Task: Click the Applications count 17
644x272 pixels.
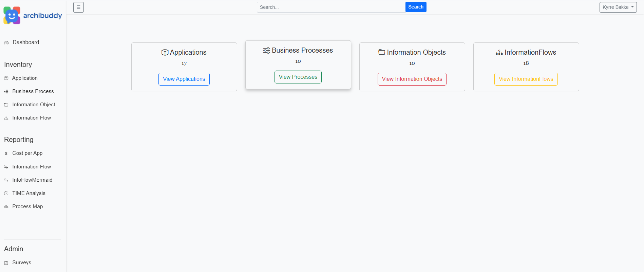Action: 184,64
